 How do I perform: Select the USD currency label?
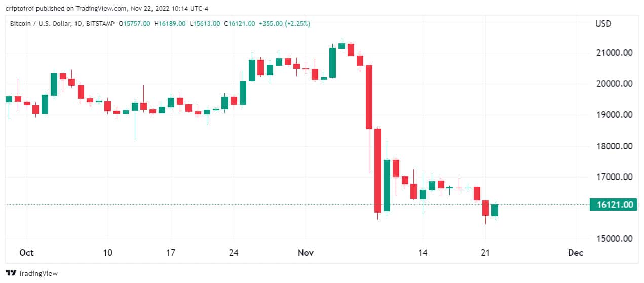tap(603, 24)
